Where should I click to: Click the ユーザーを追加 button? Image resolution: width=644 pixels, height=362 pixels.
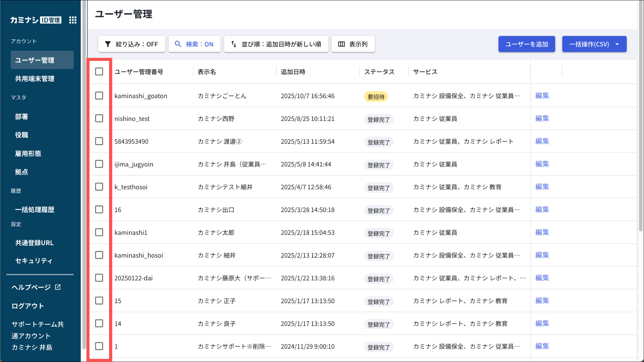click(x=526, y=44)
